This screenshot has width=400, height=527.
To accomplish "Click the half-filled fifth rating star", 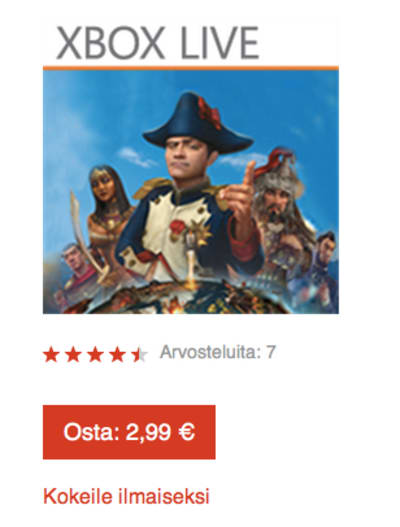I will tap(139, 355).
